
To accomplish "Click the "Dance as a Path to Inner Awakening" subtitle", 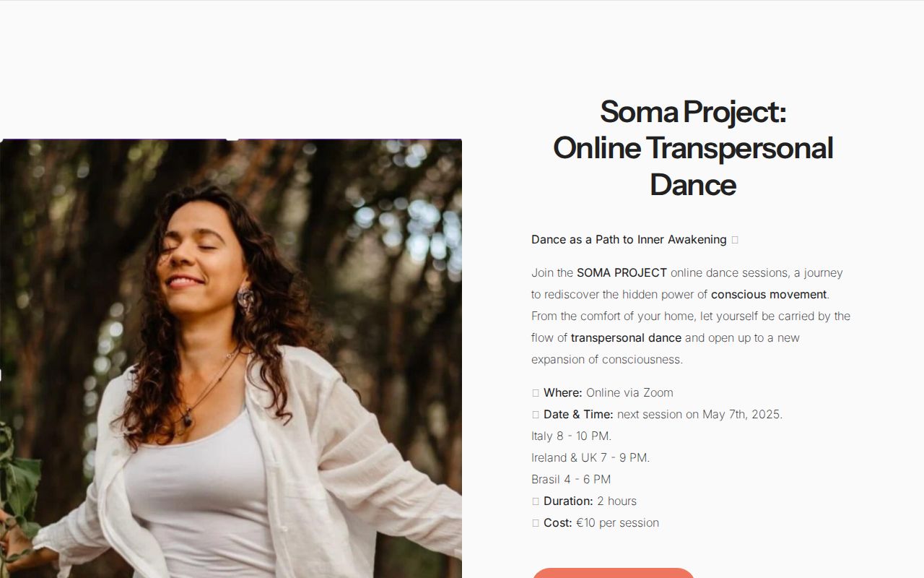I will click(628, 239).
